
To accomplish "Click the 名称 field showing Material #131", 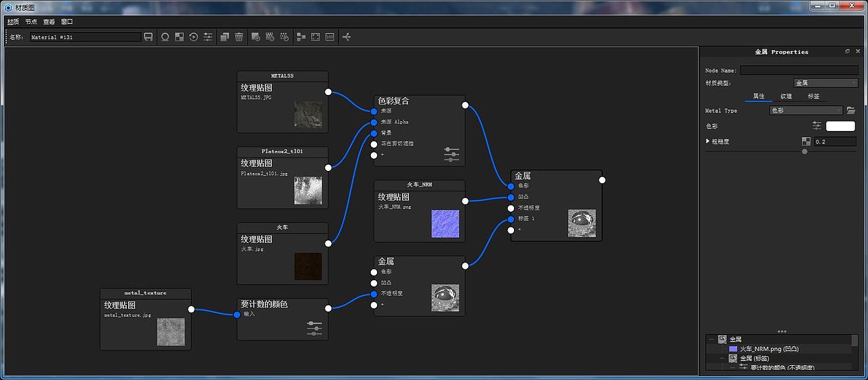I will pos(85,37).
